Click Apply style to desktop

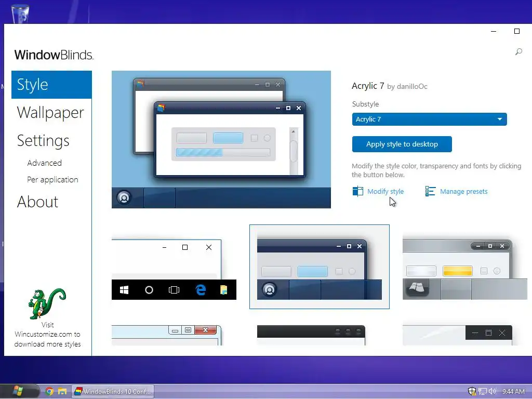pos(402,144)
